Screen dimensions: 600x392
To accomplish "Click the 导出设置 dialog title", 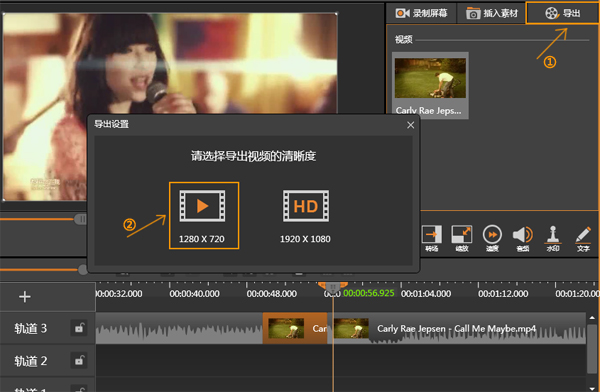I will [x=112, y=124].
